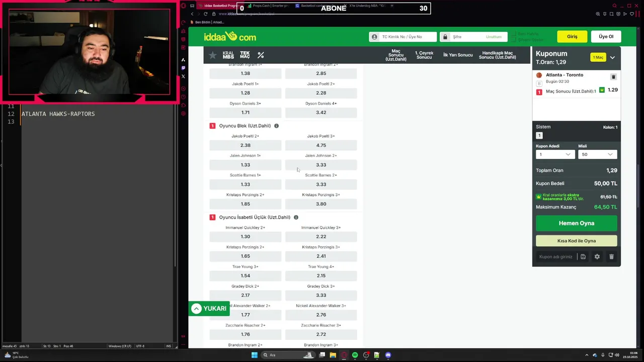Select Immanuel Quickley 2+ odds 1.30

246,237
